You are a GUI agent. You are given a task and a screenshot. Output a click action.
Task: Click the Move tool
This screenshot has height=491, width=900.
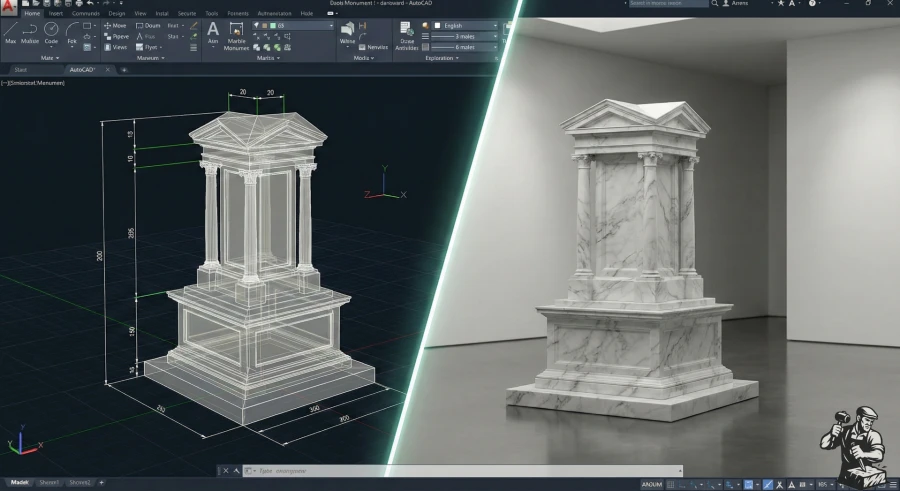point(115,26)
